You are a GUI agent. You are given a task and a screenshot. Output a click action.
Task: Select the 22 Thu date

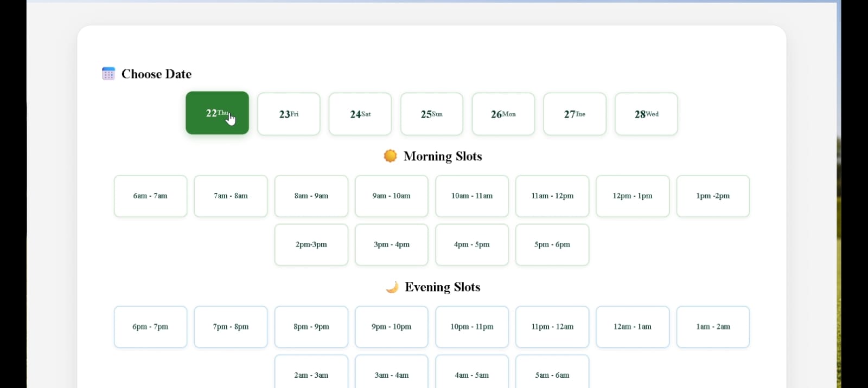pyautogui.click(x=217, y=113)
